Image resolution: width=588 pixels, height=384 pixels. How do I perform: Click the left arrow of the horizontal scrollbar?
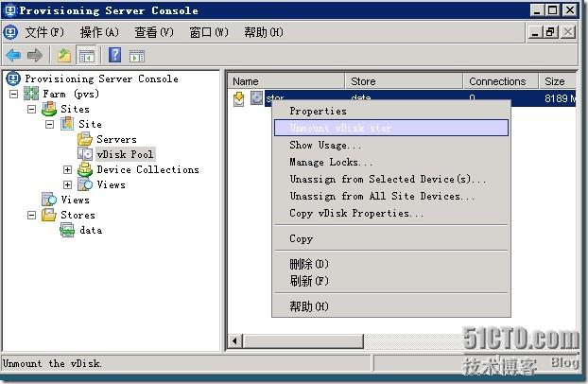[x=235, y=341]
